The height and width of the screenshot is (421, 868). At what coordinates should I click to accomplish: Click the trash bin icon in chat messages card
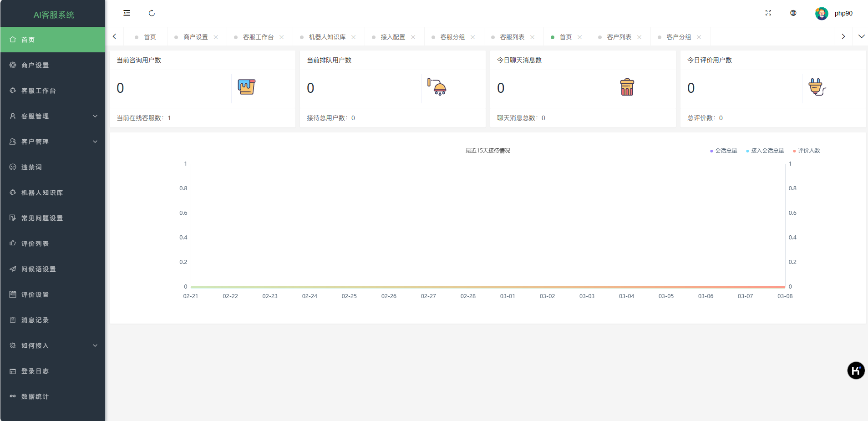click(627, 87)
